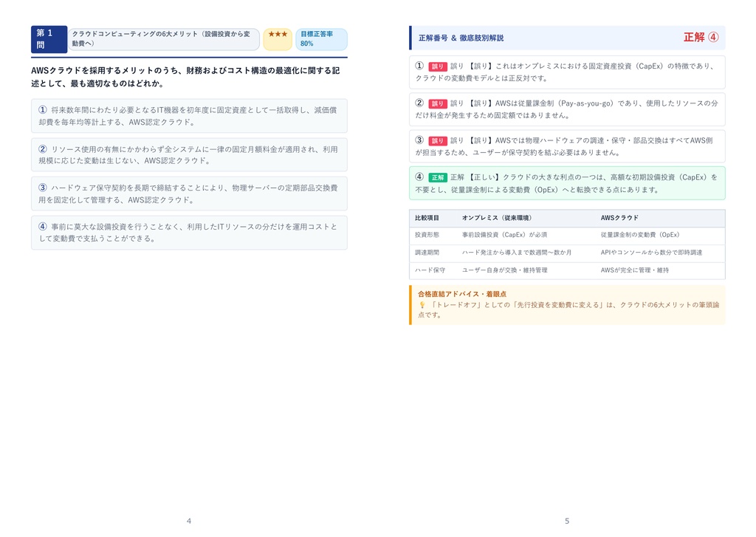Click the 誤り badge in explanation ③
The width and height of the screenshot is (756, 537).
[x=437, y=141]
